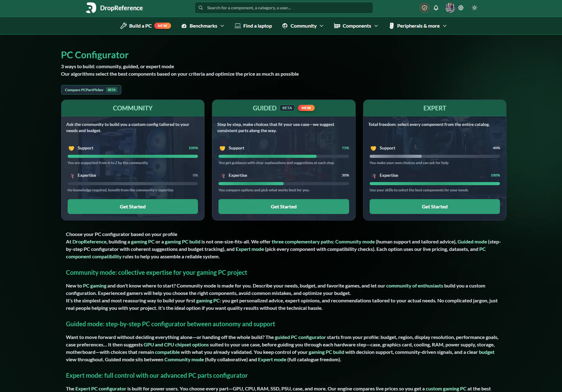Click the components graphics card icon
Screen dimensions: 562x392
pyautogui.click(x=337, y=26)
